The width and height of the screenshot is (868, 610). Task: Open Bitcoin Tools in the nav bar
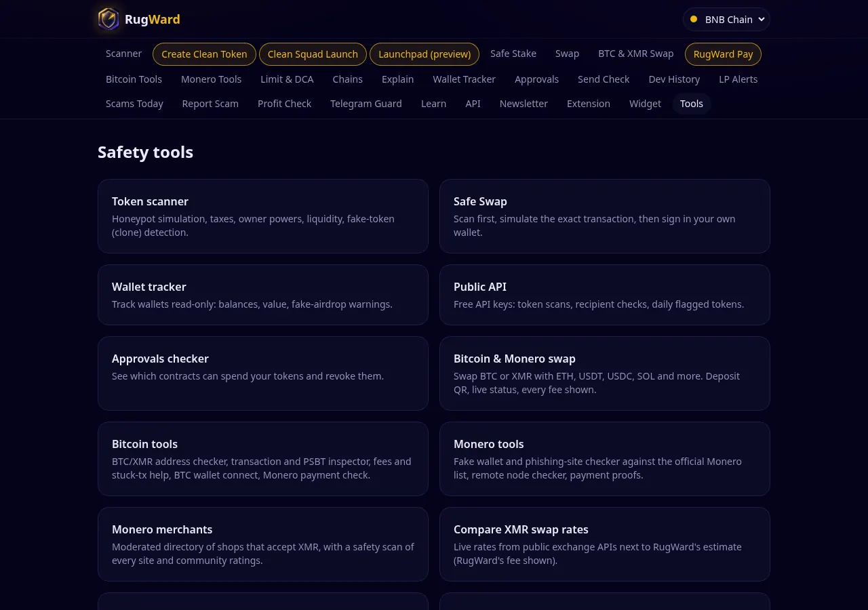click(134, 79)
